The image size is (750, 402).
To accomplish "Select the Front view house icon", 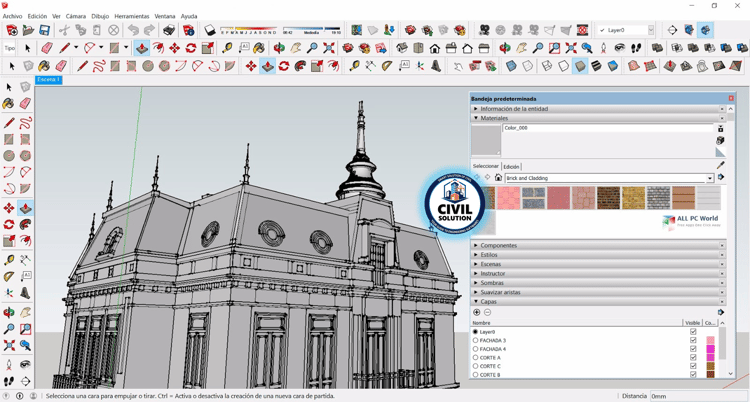I will [x=435, y=48].
